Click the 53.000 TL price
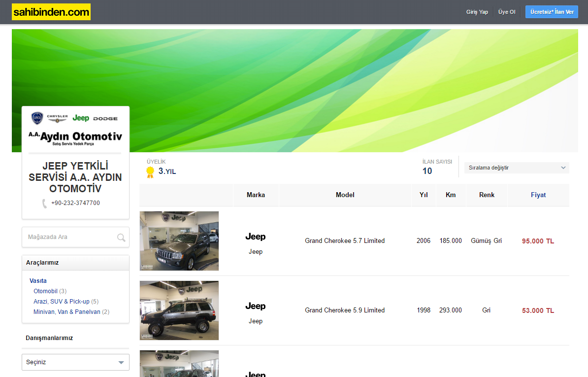 pos(538,310)
